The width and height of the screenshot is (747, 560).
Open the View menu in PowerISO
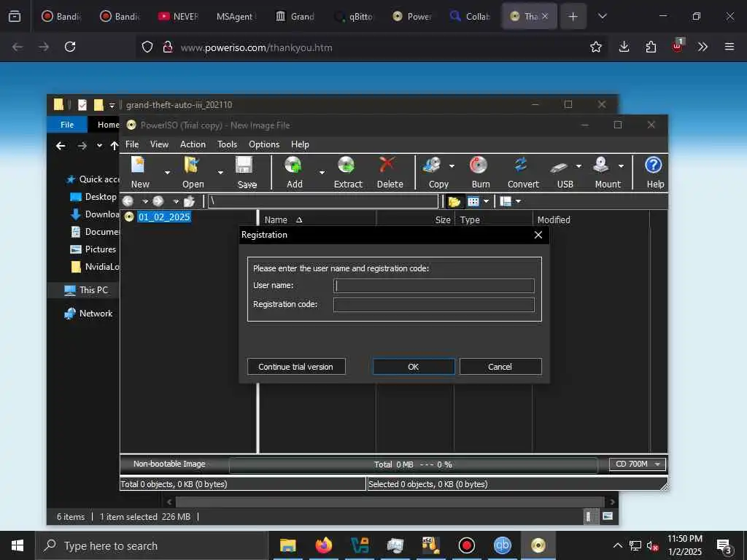pos(159,144)
